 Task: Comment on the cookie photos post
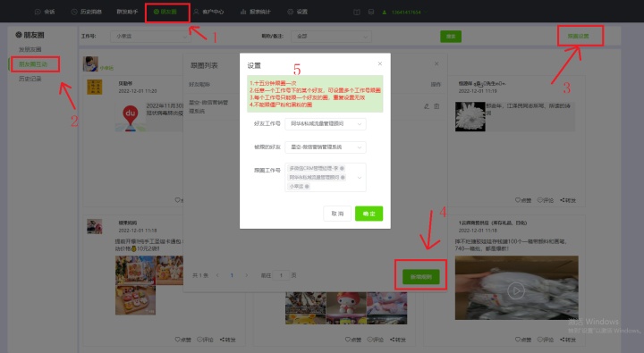click(206, 340)
